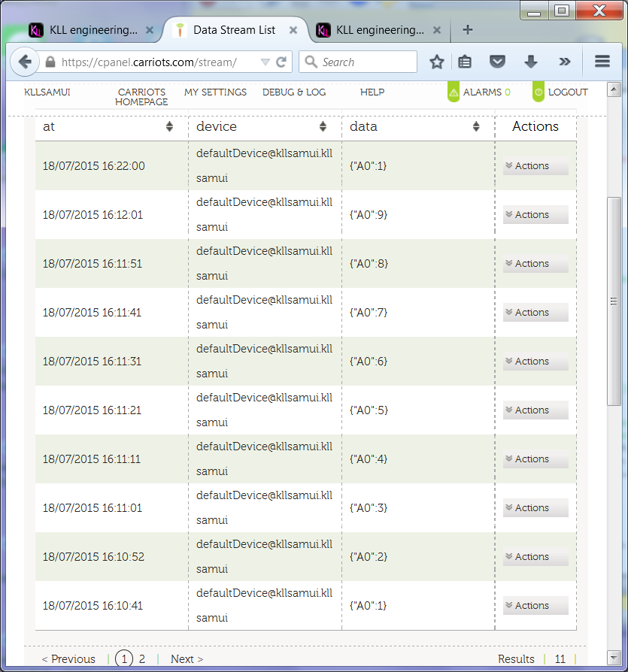Open a new tab with plus
Screen dimensions: 628x672
tap(468, 30)
